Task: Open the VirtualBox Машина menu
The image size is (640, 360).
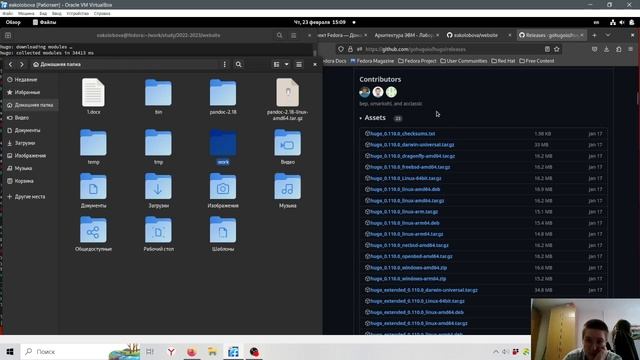Action: click(x=26, y=13)
